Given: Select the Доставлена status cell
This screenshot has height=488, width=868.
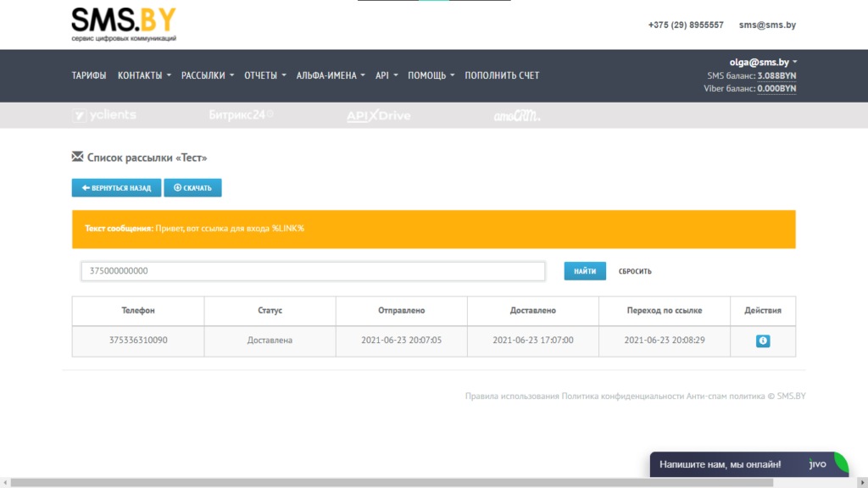Looking at the screenshot, I should (x=270, y=341).
